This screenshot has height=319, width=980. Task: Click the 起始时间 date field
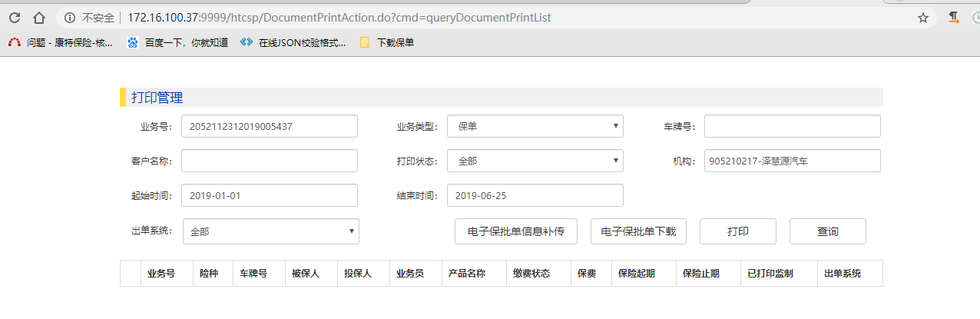point(270,195)
